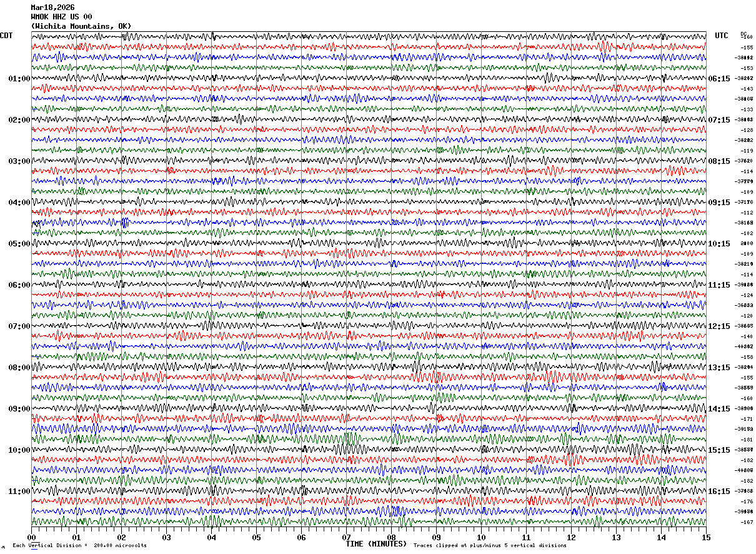756x554 pixels.
Task: Click the UTC timezone label
Action: [x=722, y=36]
